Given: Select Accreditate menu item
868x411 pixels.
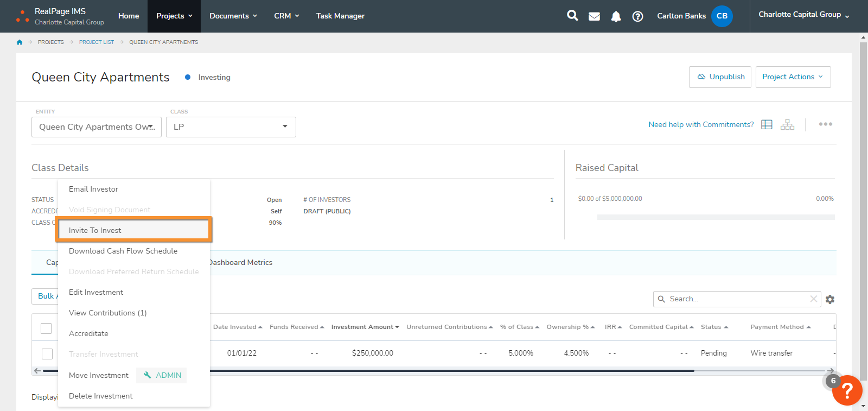Looking at the screenshot, I should pos(133,333).
